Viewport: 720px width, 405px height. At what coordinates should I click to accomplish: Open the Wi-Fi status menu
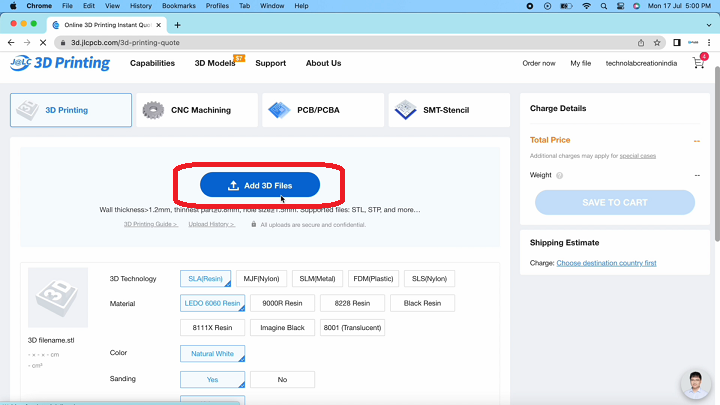click(x=586, y=6)
